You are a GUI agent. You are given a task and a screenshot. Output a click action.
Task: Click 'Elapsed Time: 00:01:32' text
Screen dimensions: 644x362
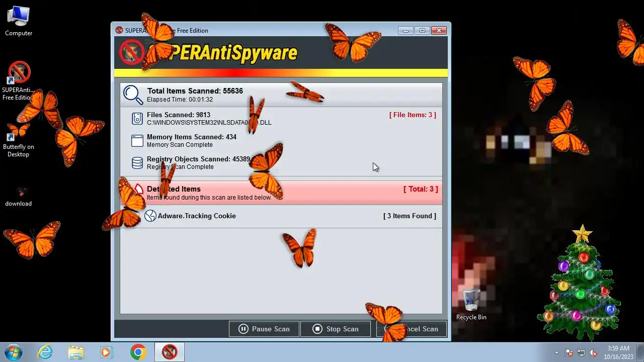tap(180, 100)
